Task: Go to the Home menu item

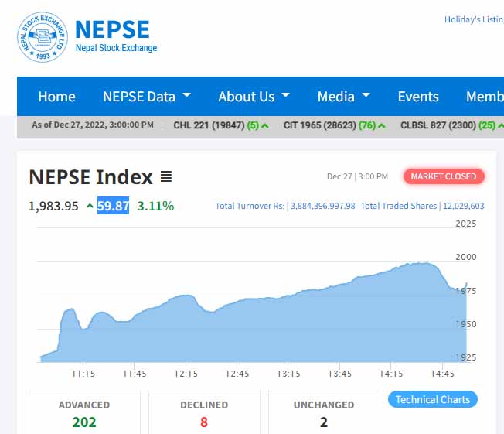Action: click(56, 97)
